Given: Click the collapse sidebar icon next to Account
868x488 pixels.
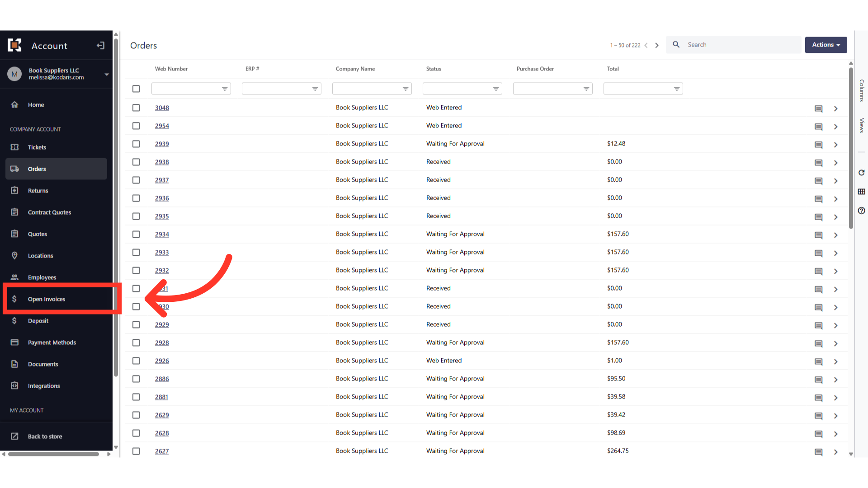Looking at the screenshot, I should (x=100, y=46).
